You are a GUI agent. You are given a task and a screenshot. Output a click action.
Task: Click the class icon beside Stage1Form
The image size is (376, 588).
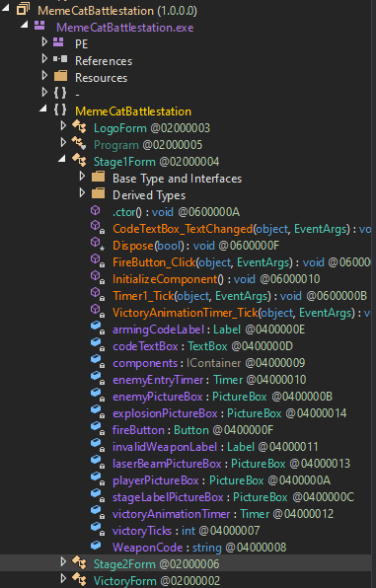pos(79,160)
